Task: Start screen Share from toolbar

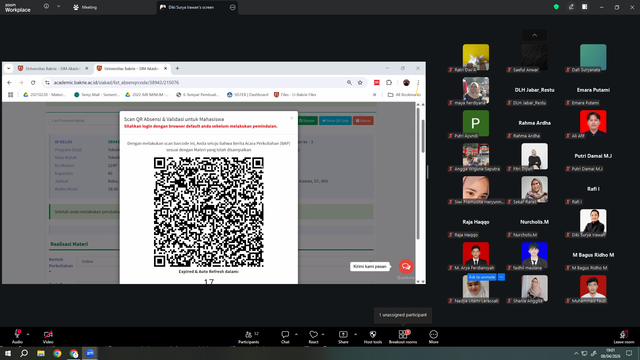Action: click(x=343, y=336)
